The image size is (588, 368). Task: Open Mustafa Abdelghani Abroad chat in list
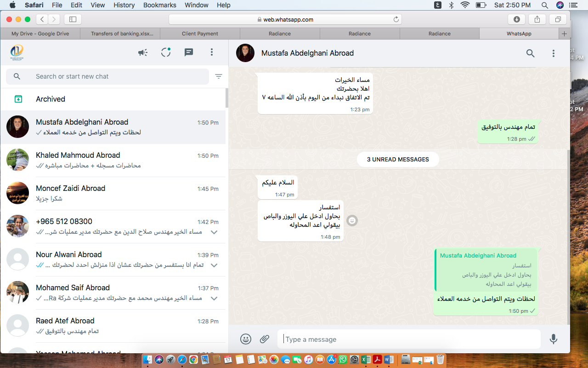click(113, 127)
